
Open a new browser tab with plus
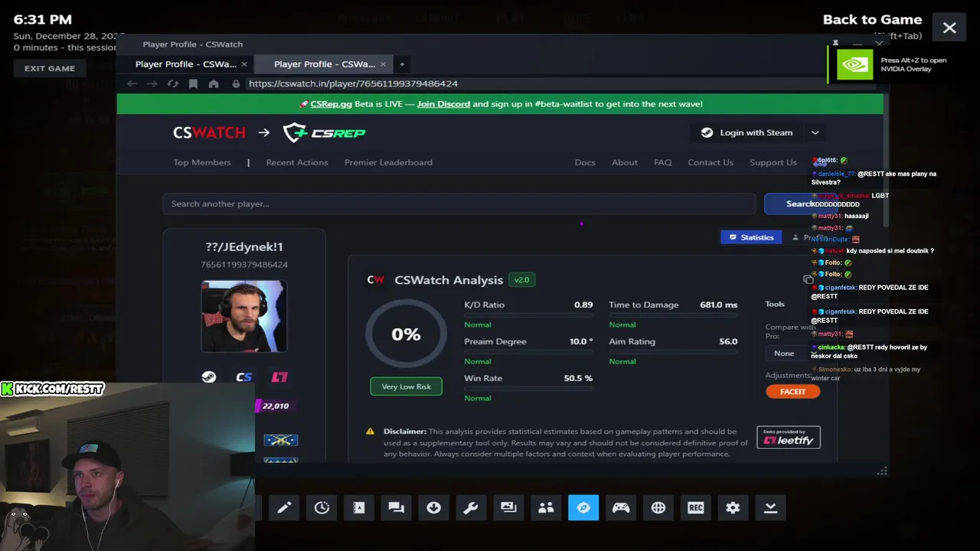(x=402, y=64)
